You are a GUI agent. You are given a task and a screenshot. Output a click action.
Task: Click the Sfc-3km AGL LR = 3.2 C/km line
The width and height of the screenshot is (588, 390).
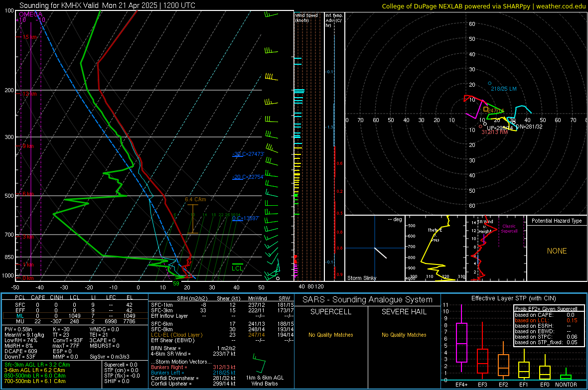point(37,365)
